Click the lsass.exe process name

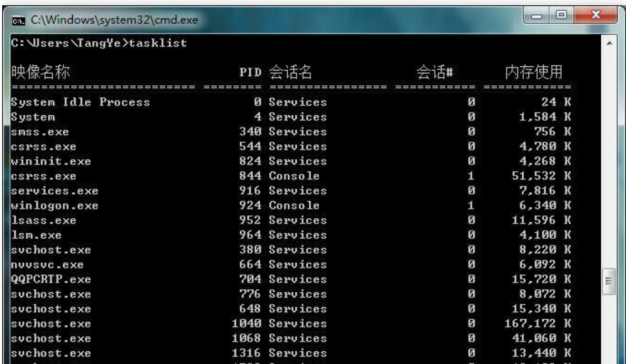(x=43, y=220)
